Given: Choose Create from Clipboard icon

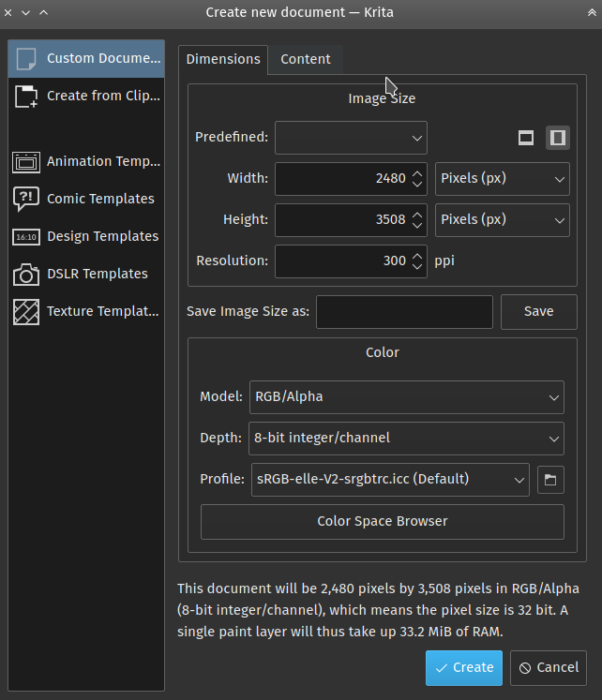Looking at the screenshot, I should (26, 96).
